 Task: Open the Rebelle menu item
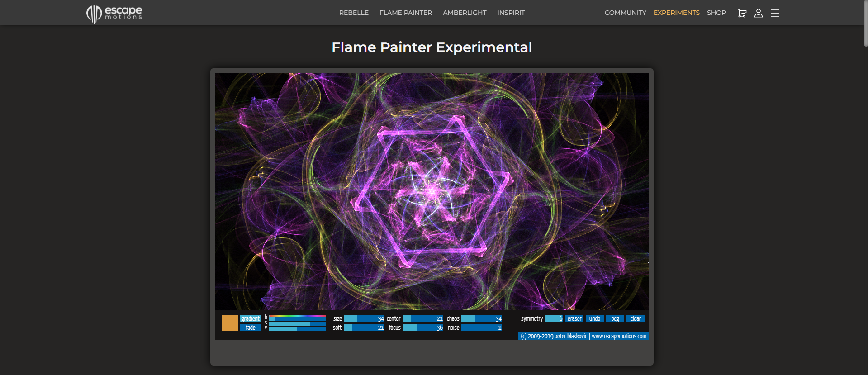point(354,13)
